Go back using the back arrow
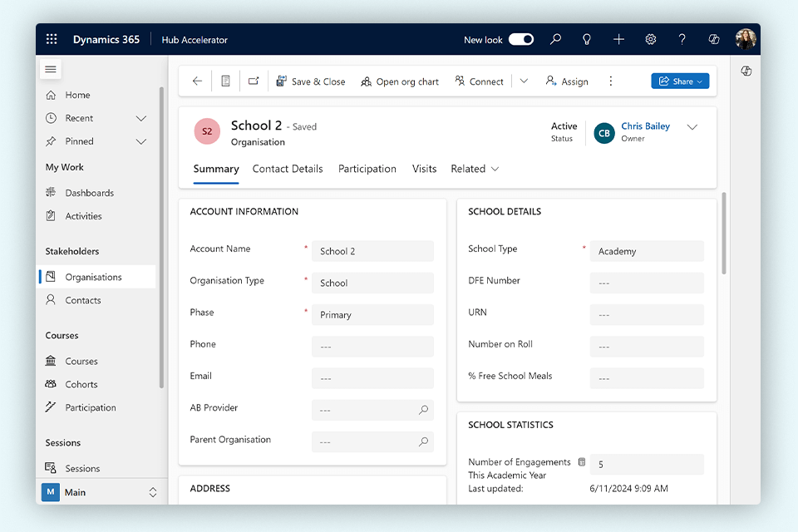798x532 pixels. (197, 81)
